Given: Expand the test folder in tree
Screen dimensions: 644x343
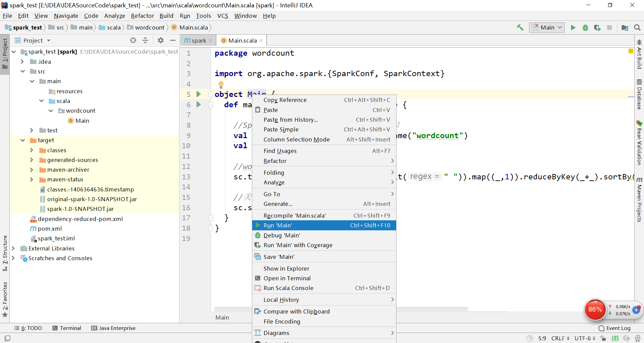Looking at the screenshot, I should [x=32, y=130].
